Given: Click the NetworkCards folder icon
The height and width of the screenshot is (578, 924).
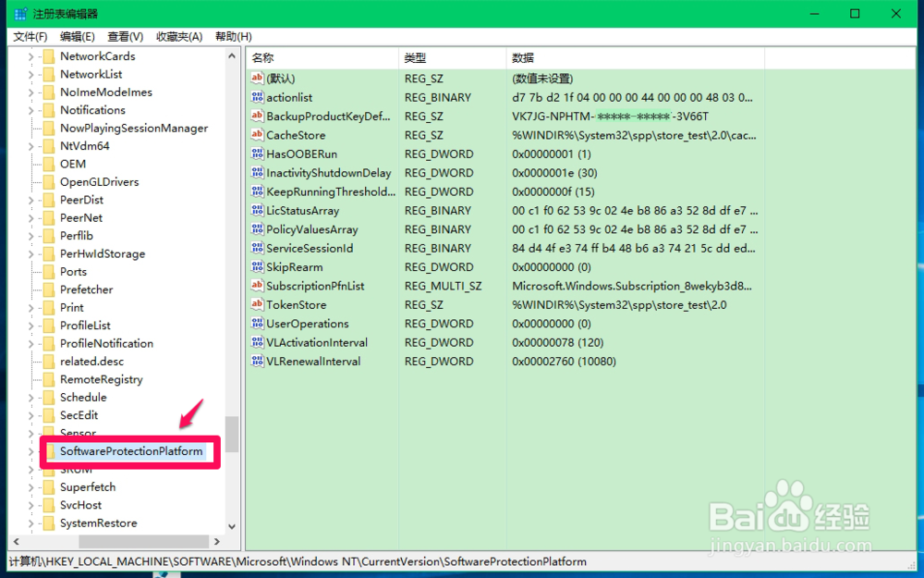Looking at the screenshot, I should (48, 56).
